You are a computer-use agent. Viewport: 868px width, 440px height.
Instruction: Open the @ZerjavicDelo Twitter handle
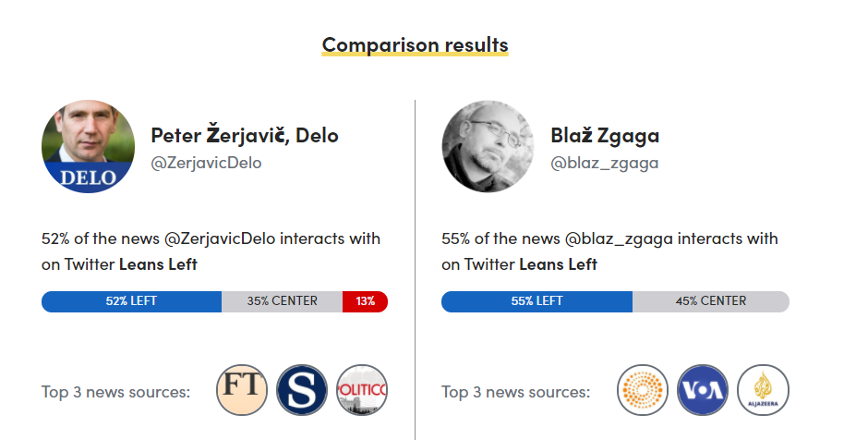(206, 164)
